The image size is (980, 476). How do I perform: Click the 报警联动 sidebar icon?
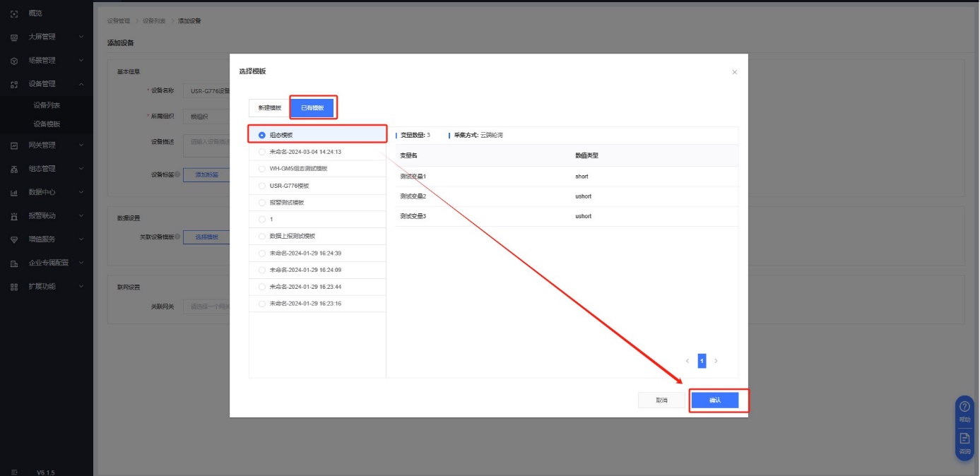pyautogui.click(x=14, y=216)
